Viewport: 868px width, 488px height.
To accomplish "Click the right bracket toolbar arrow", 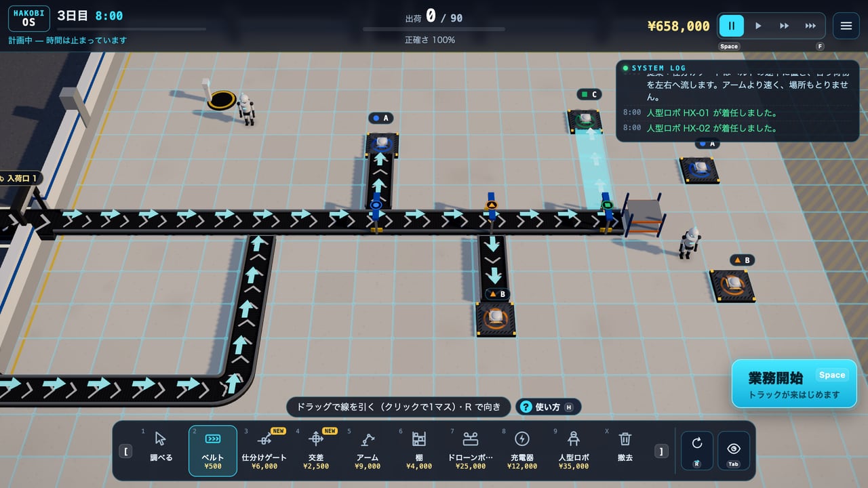I will (661, 451).
